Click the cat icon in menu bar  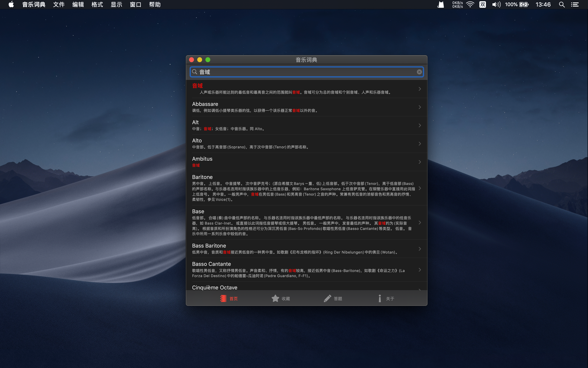(x=441, y=4)
